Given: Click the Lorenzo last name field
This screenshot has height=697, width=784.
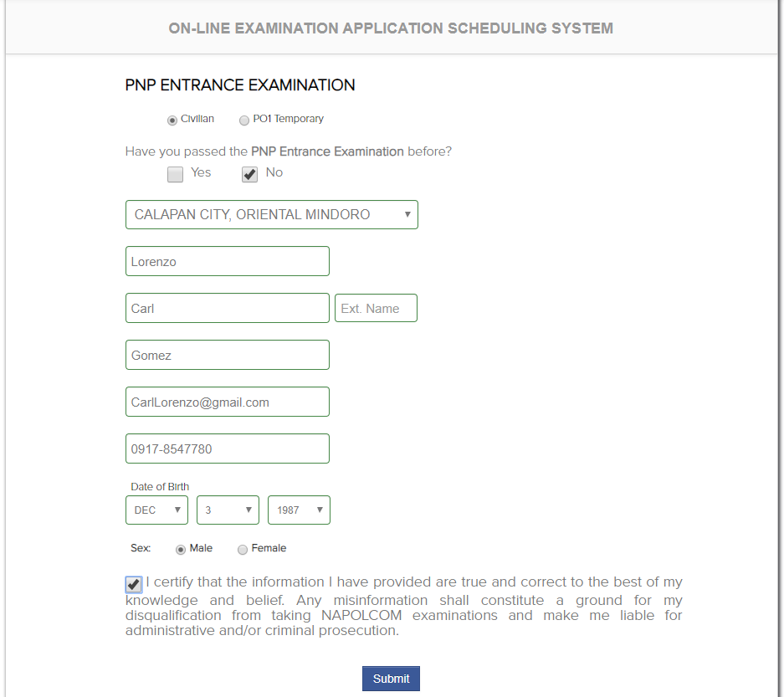Looking at the screenshot, I should click(228, 261).
